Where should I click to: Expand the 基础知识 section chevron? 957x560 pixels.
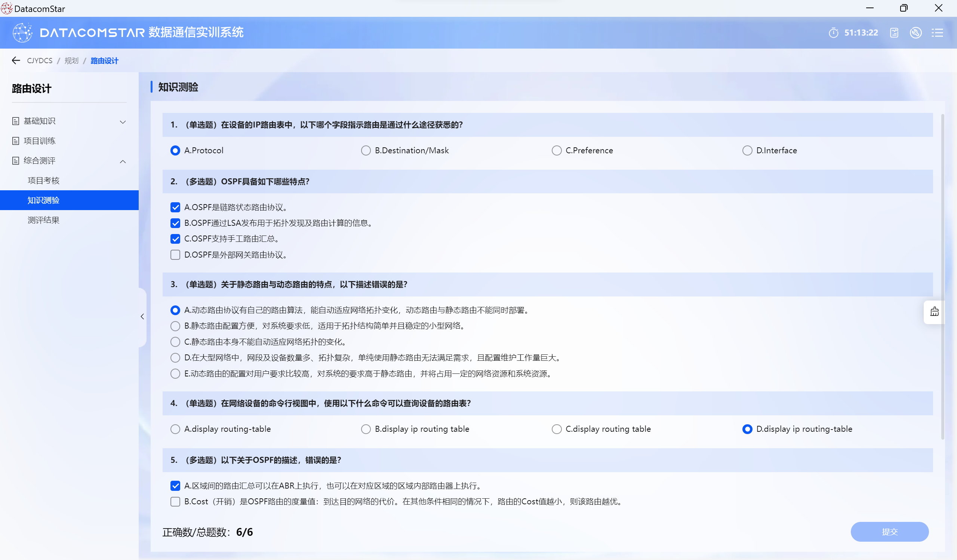[123, 121]
